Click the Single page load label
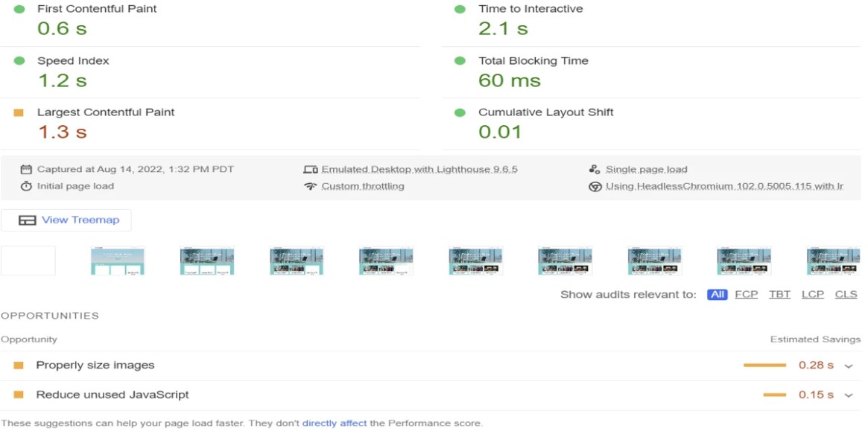 point(647,170)
